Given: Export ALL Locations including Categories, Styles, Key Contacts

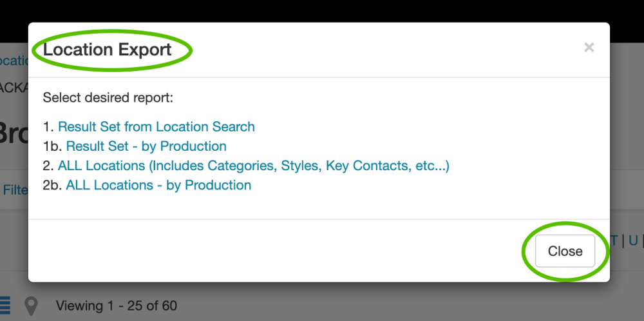Looking at the screenshot, I should [x=253, y=166].
